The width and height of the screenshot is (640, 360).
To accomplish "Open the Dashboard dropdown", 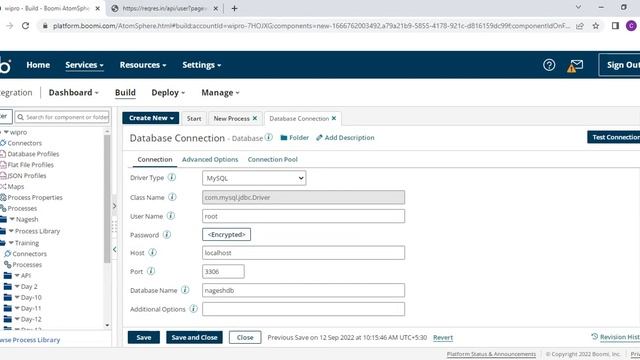I will [x=73, y=93].
